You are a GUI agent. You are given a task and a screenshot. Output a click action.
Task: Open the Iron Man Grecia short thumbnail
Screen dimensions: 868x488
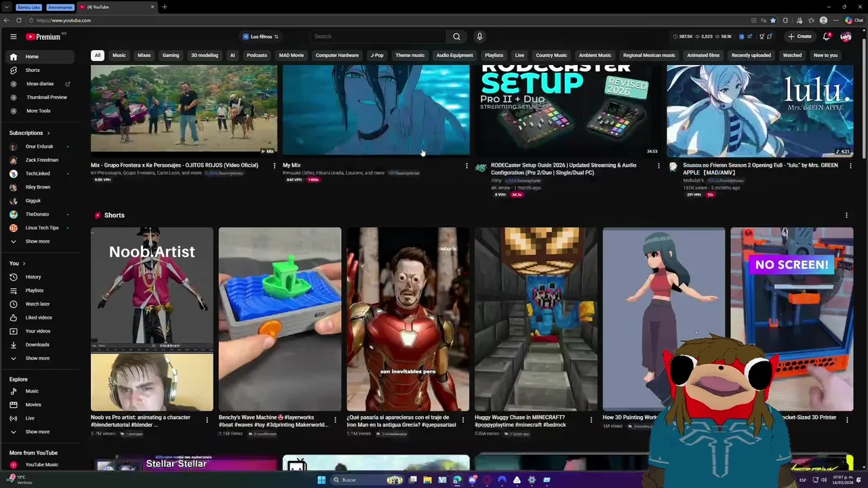coord(408,319)
